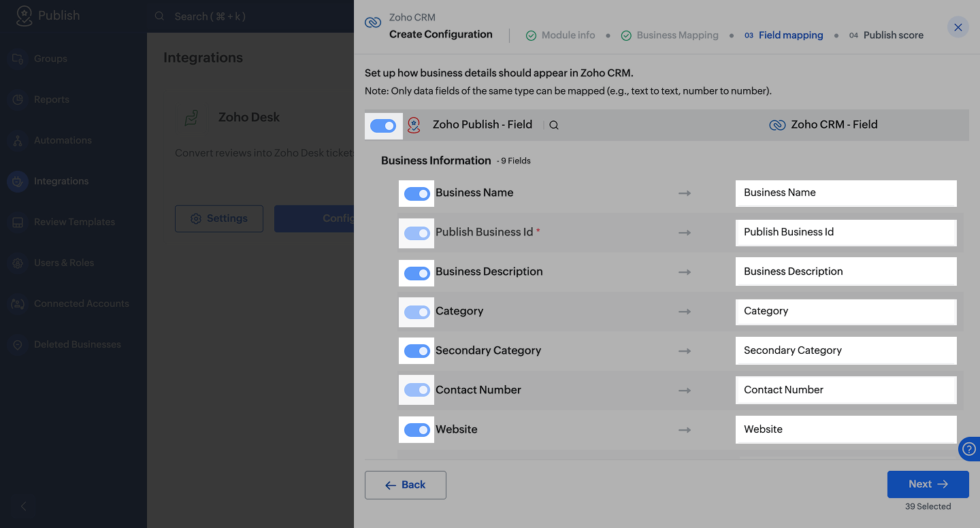Click the help question mark icon

coord(968,449)
